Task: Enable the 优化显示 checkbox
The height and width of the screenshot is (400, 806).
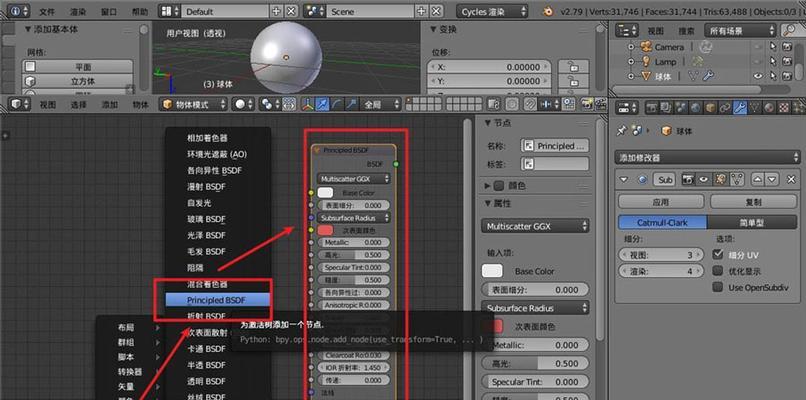Action: click(x=718, y=271)
